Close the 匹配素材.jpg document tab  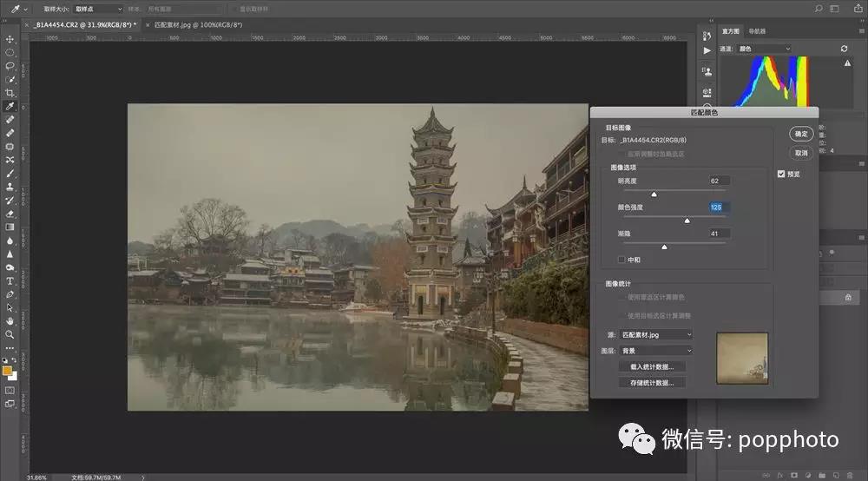tap(148, 25)
